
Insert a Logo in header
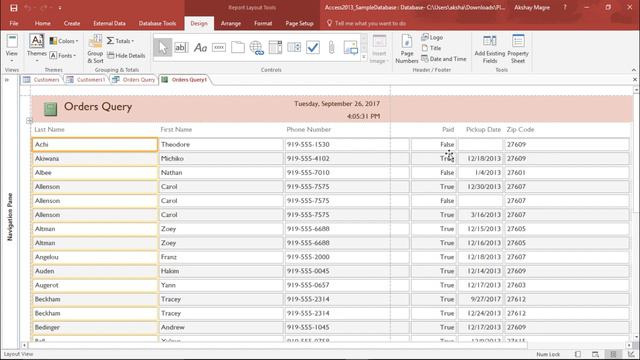coord(432,37)
